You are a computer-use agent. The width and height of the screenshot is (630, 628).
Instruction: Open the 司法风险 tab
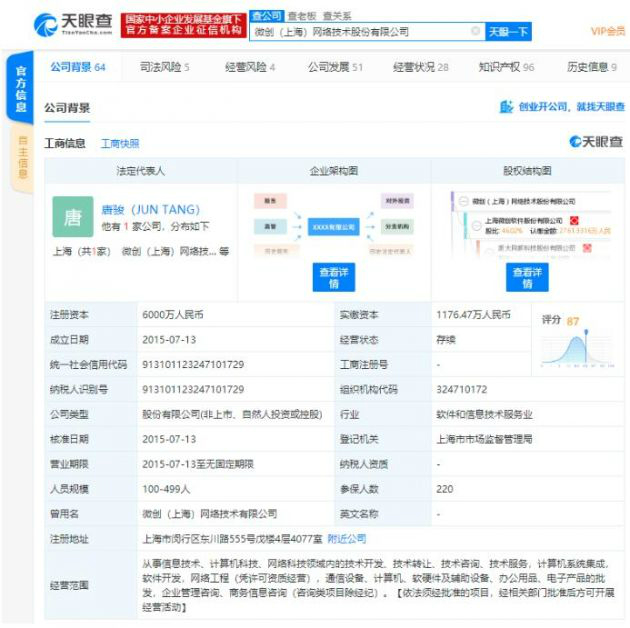click(x=164, y=67)
